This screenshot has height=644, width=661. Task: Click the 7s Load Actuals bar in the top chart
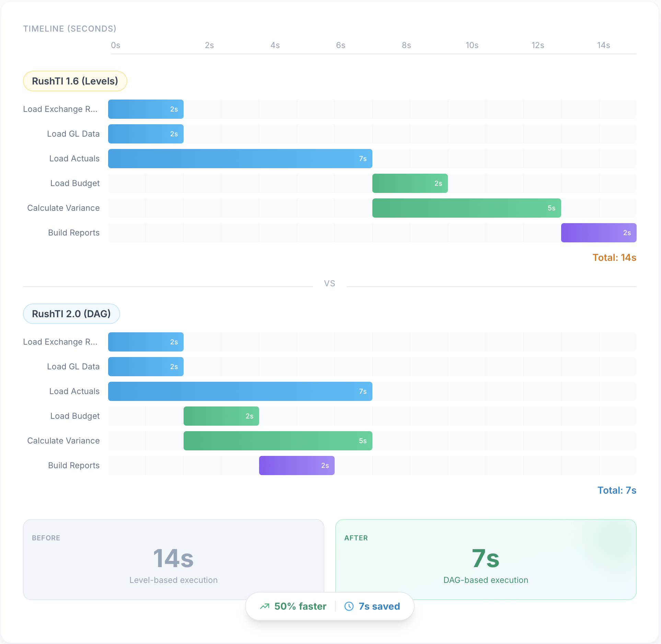240,158
